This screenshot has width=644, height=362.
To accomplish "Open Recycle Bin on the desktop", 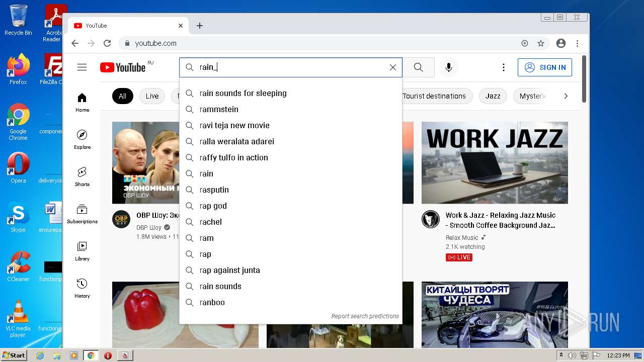I will [x=18, y=21].
